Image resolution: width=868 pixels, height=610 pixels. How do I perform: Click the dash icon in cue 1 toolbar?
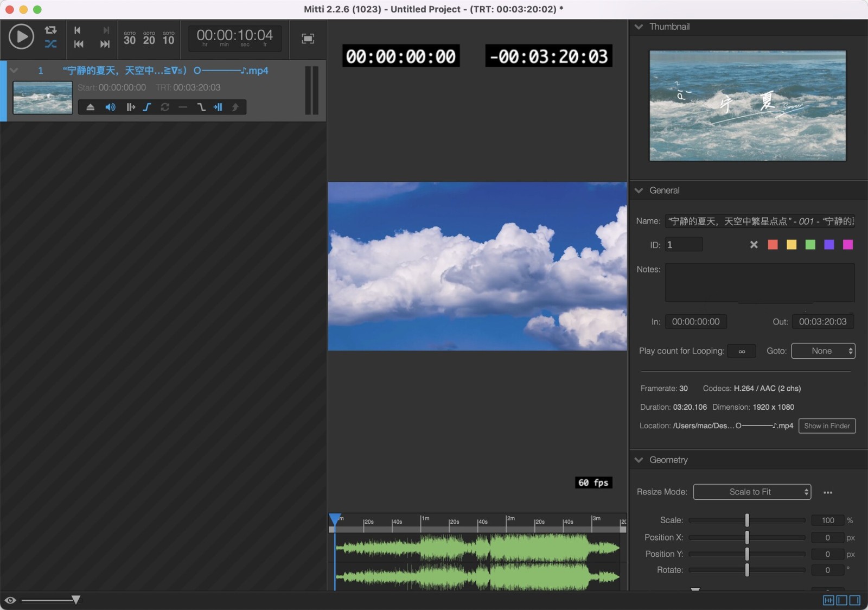click(183, 107)
